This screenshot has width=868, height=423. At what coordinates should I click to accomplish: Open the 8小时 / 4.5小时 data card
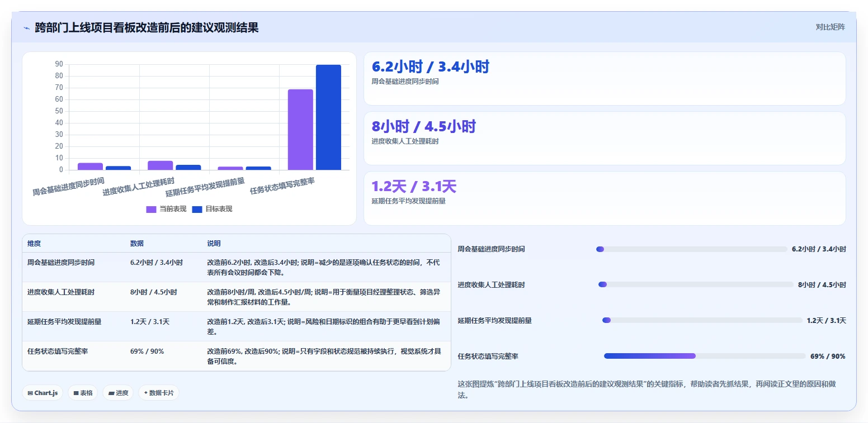tap(605, 138)
